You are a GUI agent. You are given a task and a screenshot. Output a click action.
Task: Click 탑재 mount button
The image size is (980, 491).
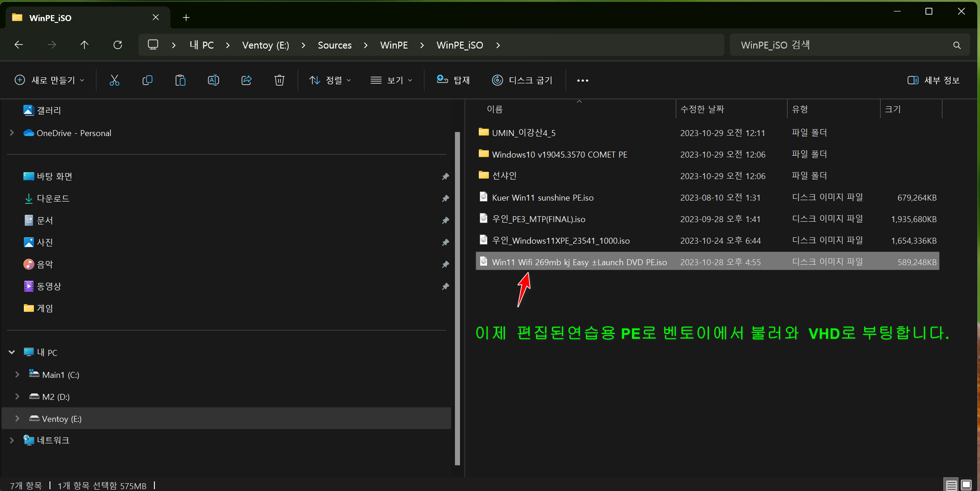point(453,80)
